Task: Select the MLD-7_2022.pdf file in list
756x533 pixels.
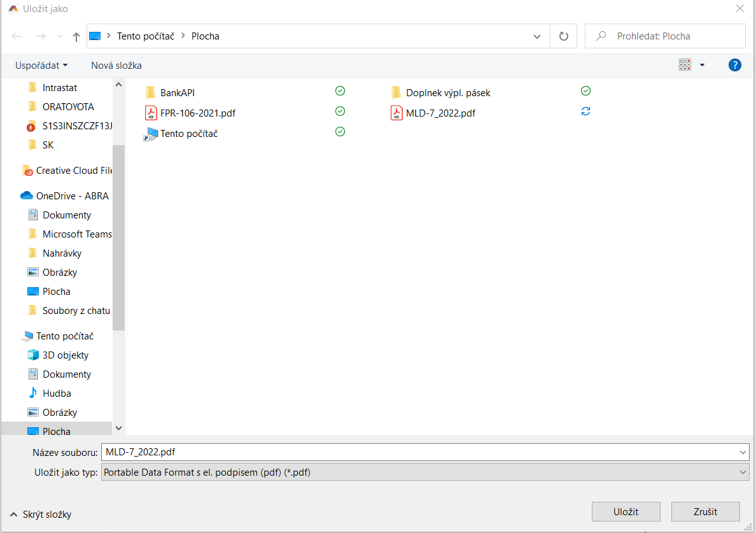Action: (x=440, y=113)
